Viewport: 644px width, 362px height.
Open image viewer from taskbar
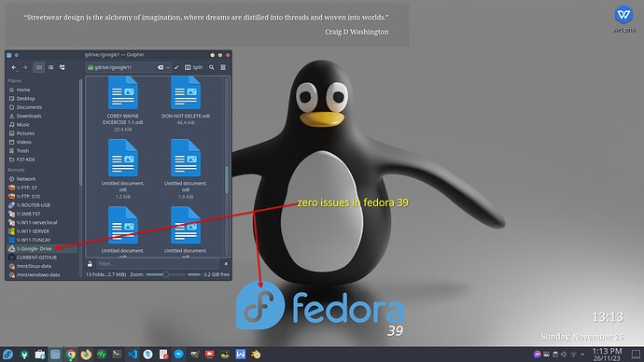tap(225, 355)
